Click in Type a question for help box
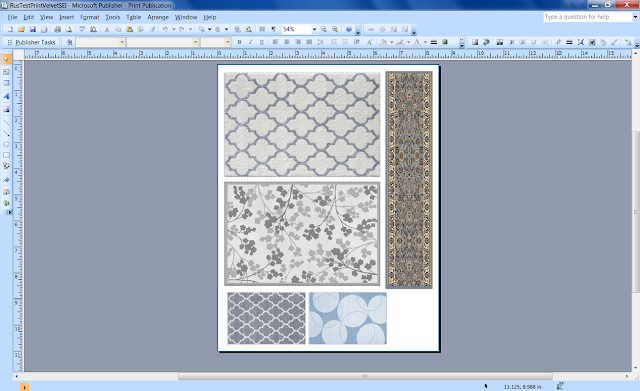640x391 pixels. click(x=588, y=17)
